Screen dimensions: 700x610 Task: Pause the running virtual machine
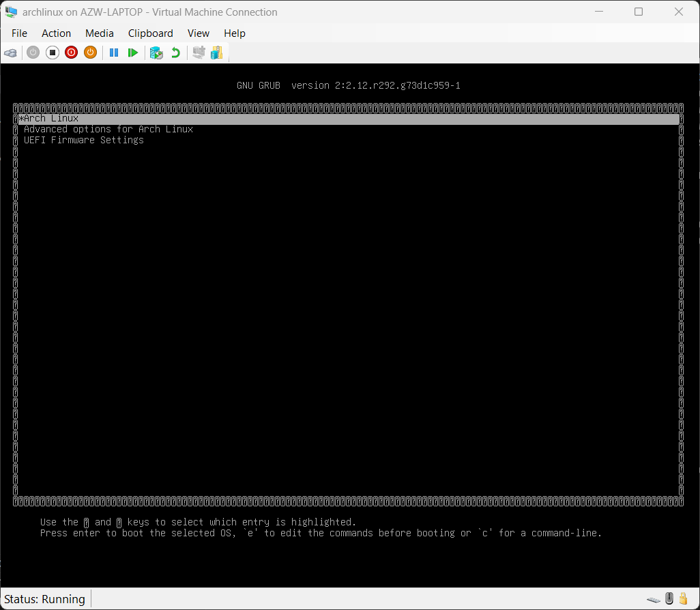click(x=114, y=53)
